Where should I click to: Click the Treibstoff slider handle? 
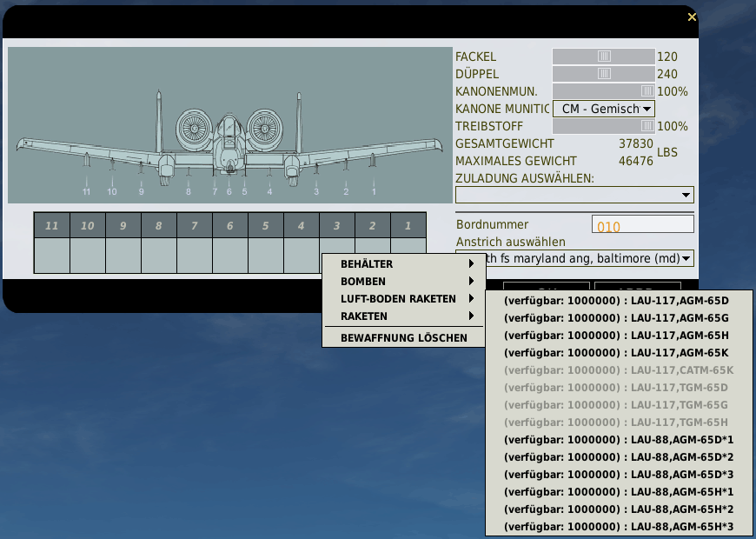647,126
